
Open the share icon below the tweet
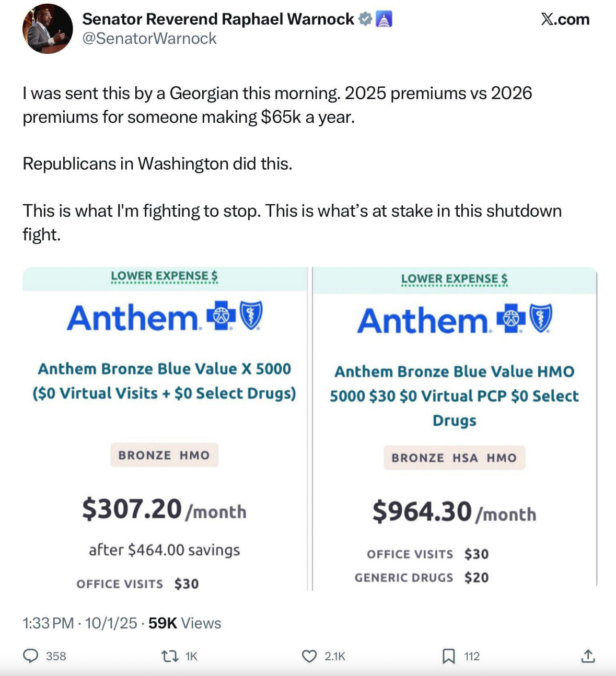coord(588,656)
